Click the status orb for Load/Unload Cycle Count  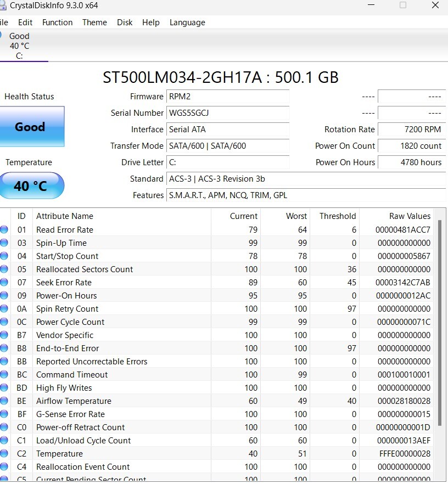[4, 441]
